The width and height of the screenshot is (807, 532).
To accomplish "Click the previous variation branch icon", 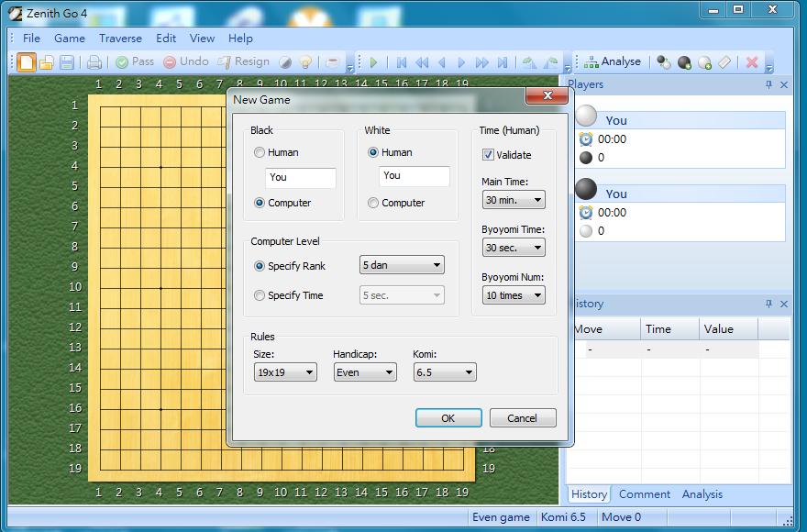I will click(529, 62).
